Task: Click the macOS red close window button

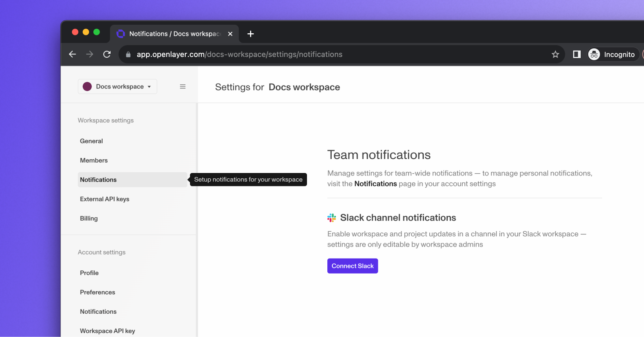Action: [75, 32]
